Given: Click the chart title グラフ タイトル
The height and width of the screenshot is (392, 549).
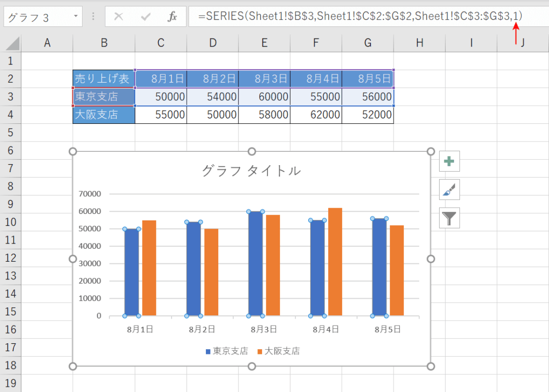Looking at the screenshot, I should pyautogui.click(x=251, y=171).
